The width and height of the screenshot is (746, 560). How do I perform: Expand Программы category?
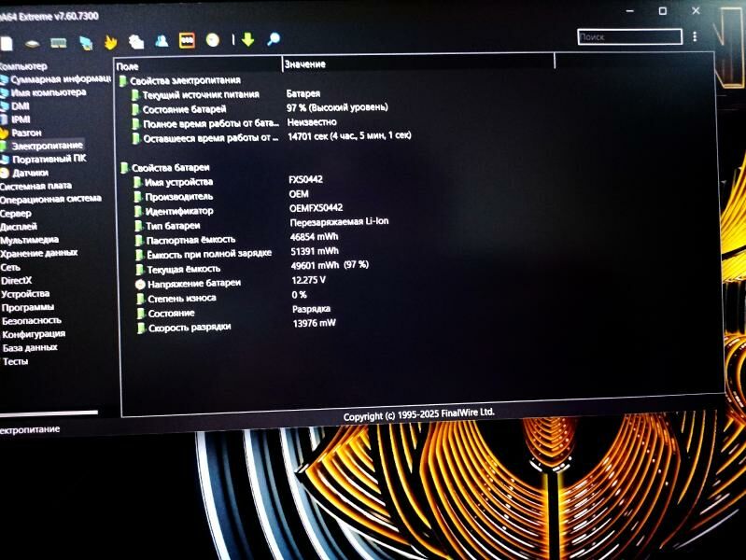click(x=28, y=307)
